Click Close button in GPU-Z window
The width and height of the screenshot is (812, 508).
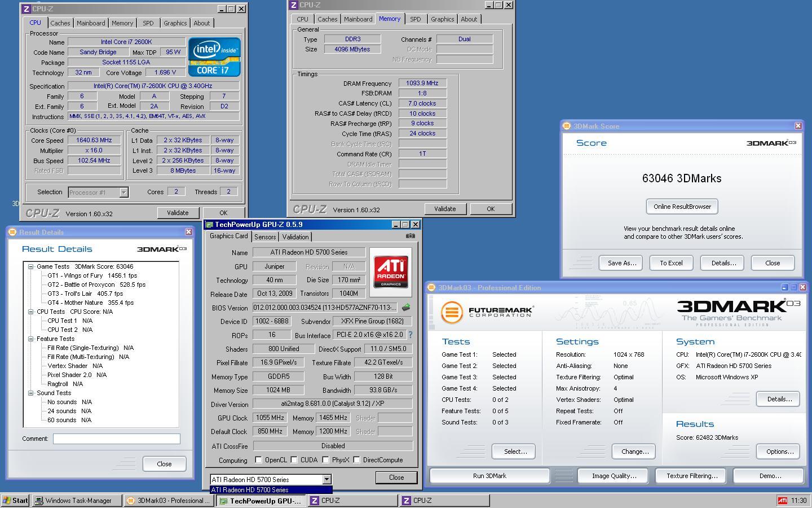click(396, 478)
